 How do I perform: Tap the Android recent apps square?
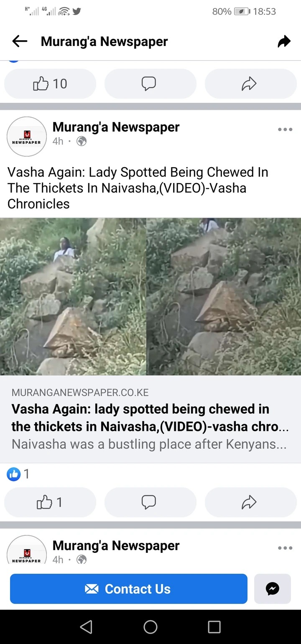pyautogui.click(x=214, y=627)
